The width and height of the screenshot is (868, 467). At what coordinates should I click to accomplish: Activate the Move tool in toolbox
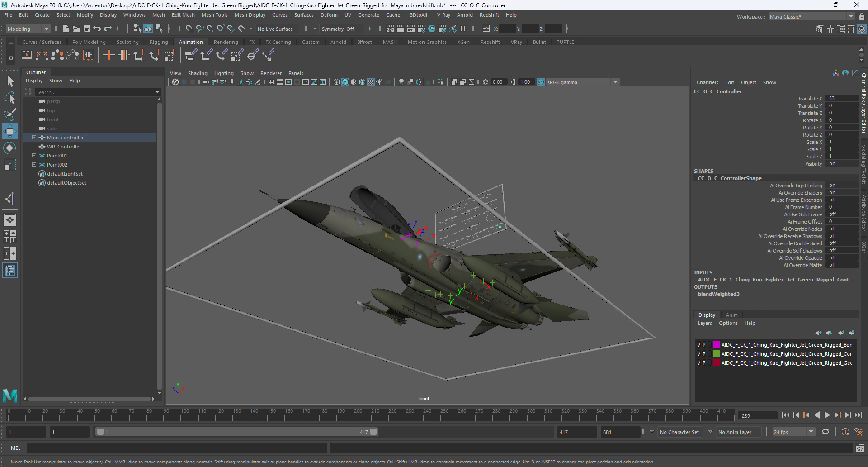(x=10, y=131)
